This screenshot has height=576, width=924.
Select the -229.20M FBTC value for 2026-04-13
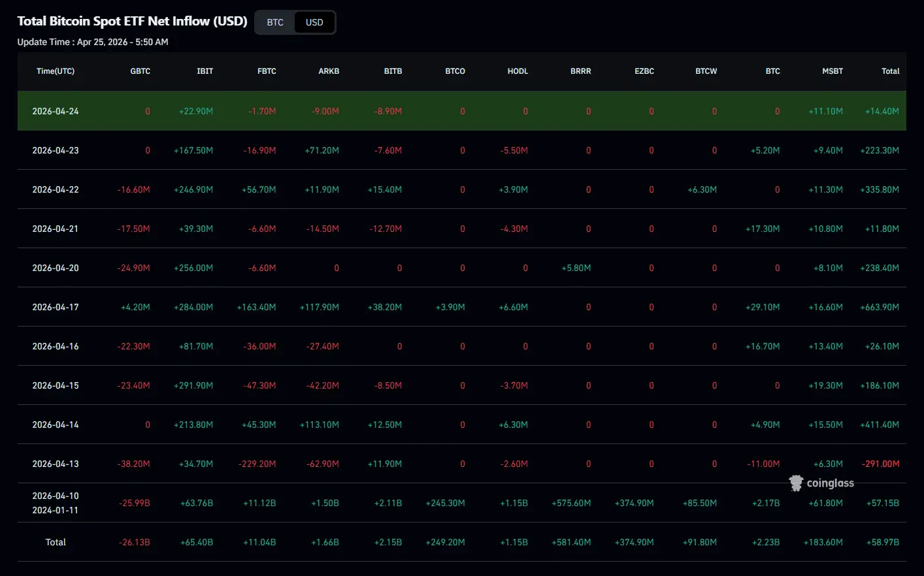tap(257, 464)
